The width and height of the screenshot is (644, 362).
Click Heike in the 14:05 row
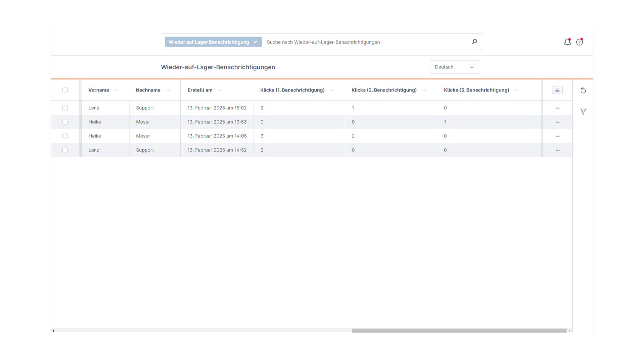click(x=95, y=136)
